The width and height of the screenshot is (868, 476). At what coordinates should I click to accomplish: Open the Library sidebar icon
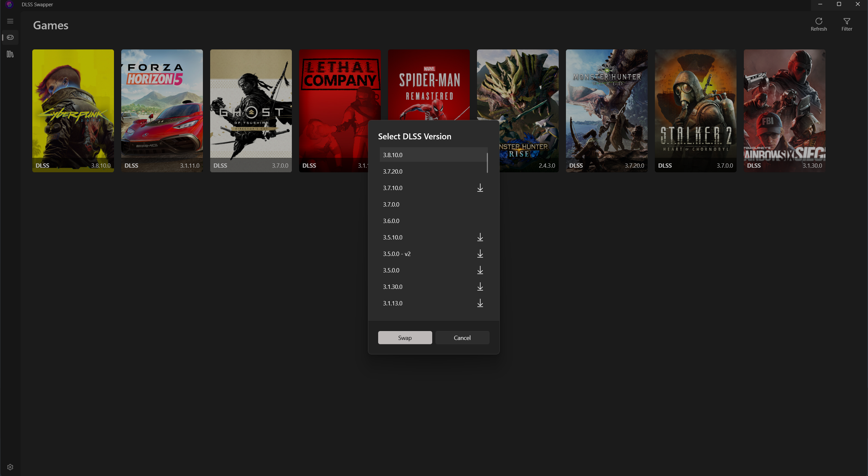click(10, 54)
